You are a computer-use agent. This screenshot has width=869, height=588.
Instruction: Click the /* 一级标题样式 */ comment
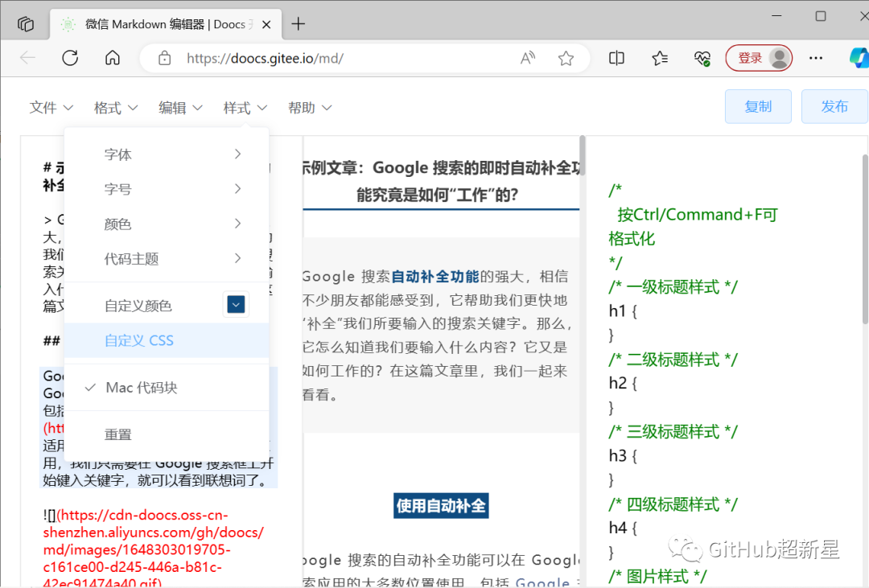pos(673,287)
